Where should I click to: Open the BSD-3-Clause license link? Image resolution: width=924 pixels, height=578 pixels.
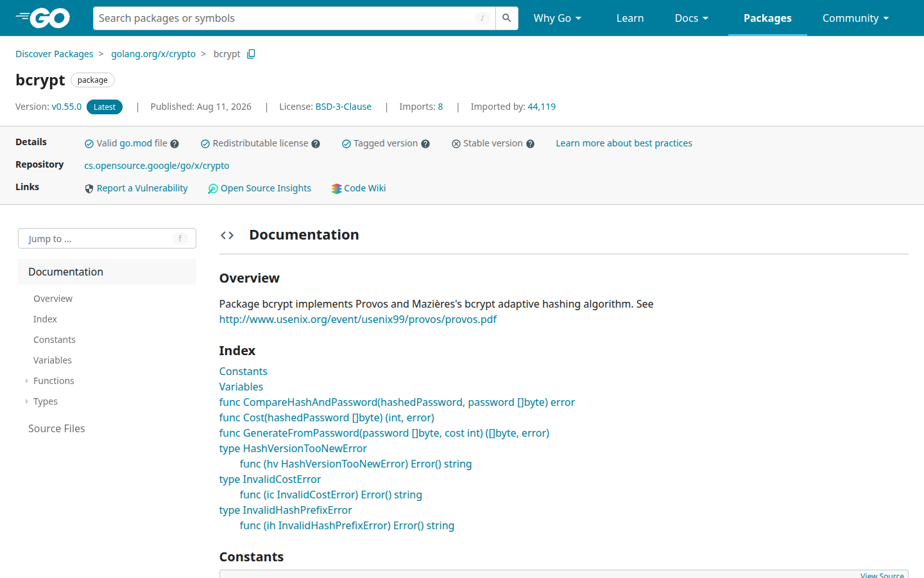pos(343,107)
